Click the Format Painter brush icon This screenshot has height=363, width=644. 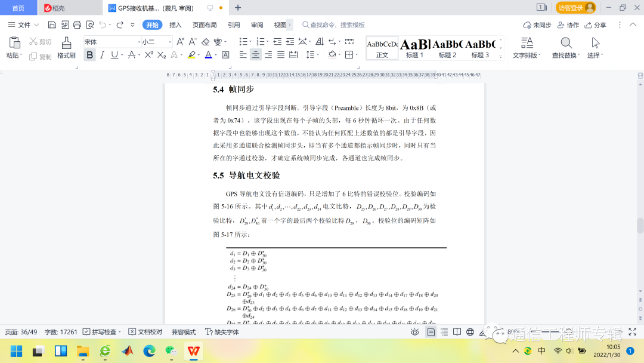(x=66, y=44)
